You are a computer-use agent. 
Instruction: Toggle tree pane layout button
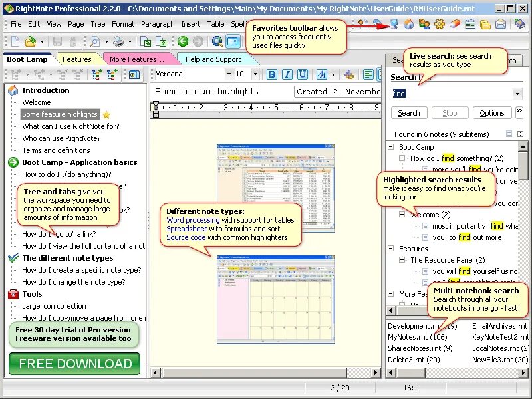pos(134,74)
